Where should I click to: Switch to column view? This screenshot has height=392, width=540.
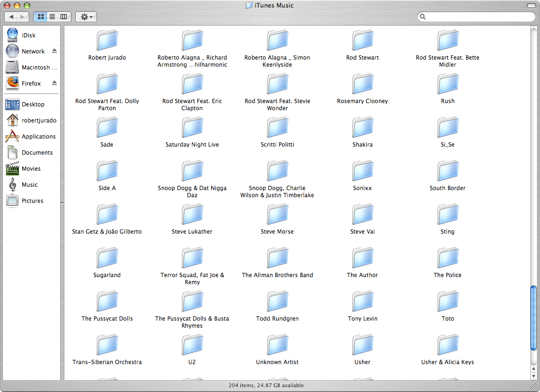(x=64, y=17)
